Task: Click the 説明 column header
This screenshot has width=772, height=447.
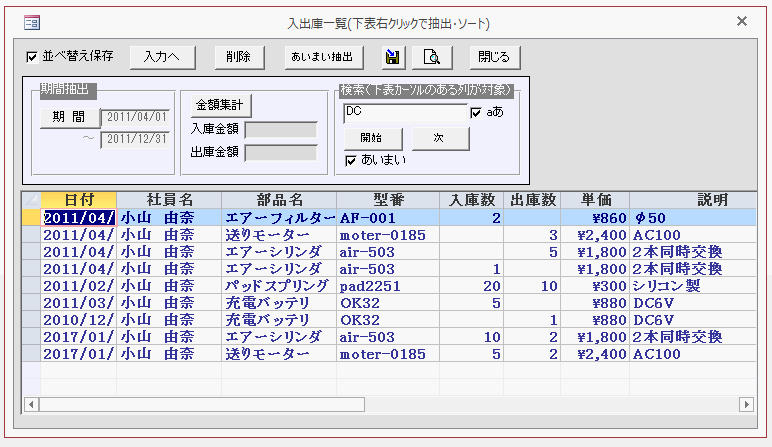Action: (693, 200)
